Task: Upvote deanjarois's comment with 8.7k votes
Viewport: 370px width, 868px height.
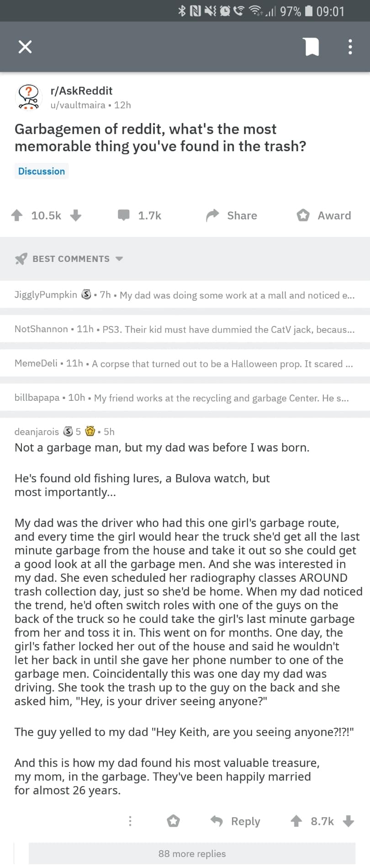Action: click(296, 821)
